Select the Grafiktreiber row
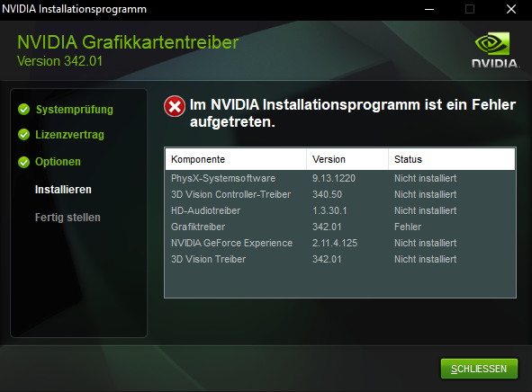Viewport: 532px width, 392px height. (340, 227)
